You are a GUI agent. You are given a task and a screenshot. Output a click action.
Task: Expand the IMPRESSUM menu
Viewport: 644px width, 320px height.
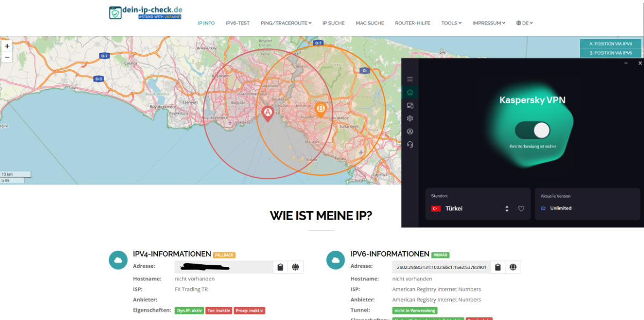489,23
